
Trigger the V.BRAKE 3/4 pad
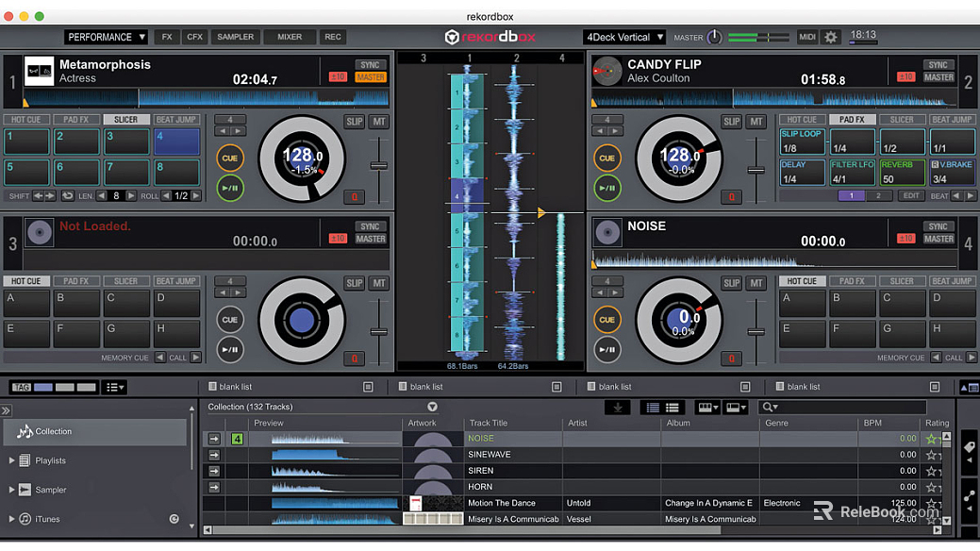(x=952, y=172)
